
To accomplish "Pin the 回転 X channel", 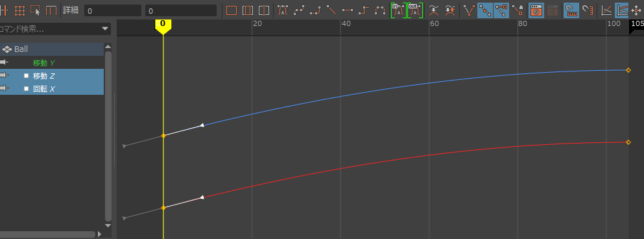I will pos(4,88).
